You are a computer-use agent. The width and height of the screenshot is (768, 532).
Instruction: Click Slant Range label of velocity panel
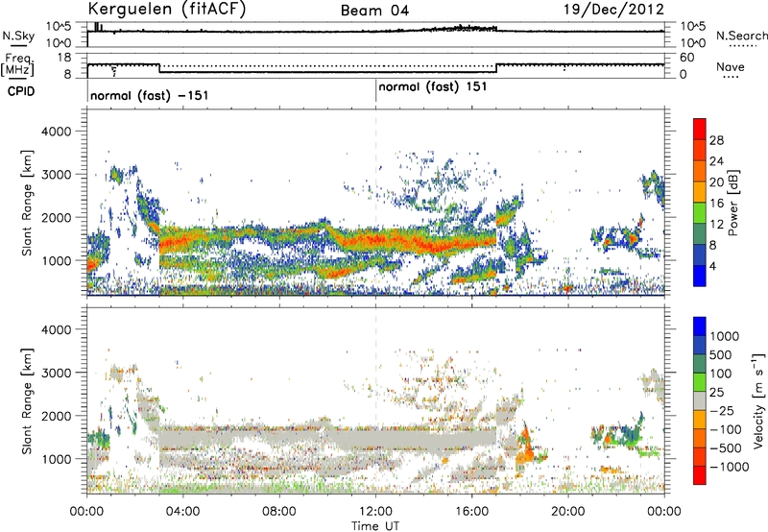click(x=27, y=400)
